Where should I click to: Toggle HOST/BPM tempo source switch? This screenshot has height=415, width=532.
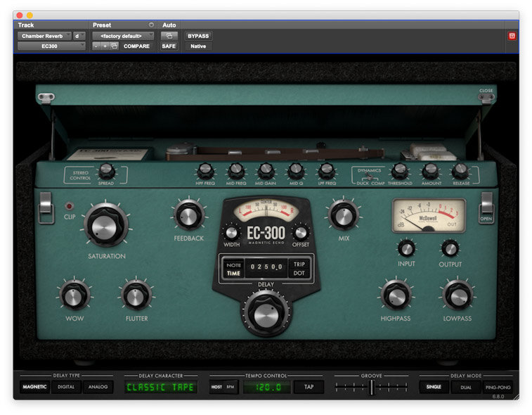coord(223,387)
